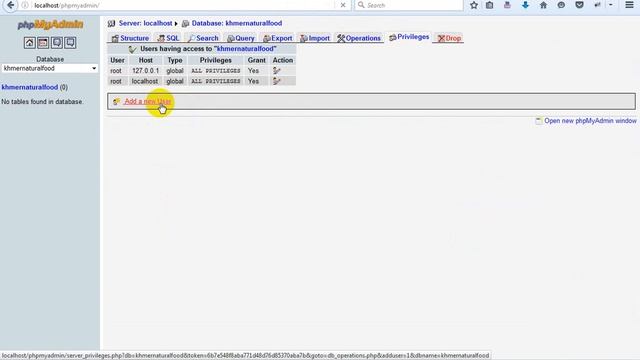This screenshot has height=360, width=640.
Task: Open khmernaturalfood database link in sidebar
Action: [30, 87]
